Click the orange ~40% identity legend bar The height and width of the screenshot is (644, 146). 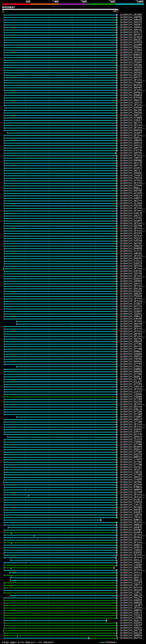[x=45, y=4]
